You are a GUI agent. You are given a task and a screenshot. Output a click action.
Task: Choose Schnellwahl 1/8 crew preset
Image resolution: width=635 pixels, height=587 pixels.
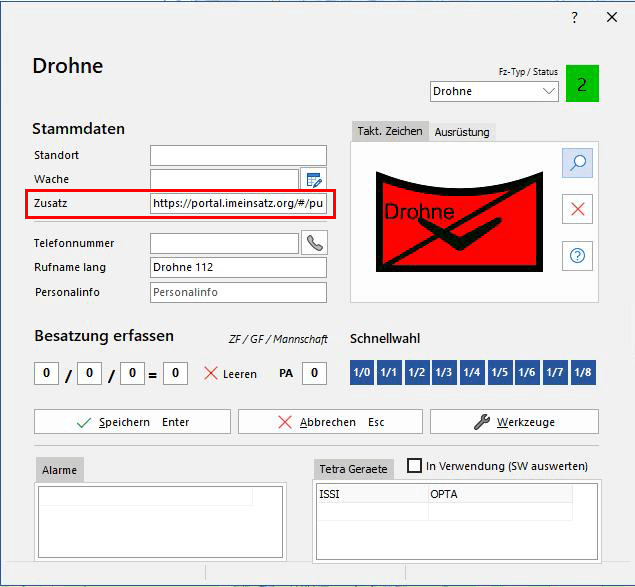coord(582,373)
